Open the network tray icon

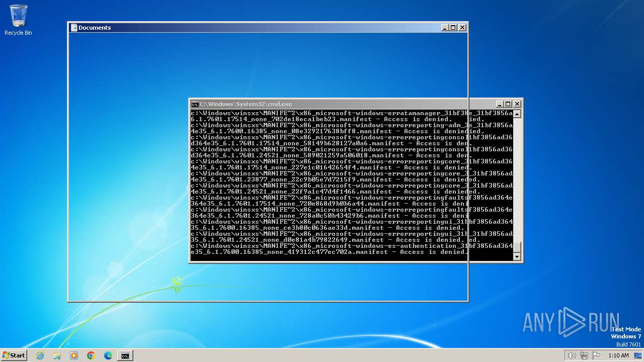584,355
